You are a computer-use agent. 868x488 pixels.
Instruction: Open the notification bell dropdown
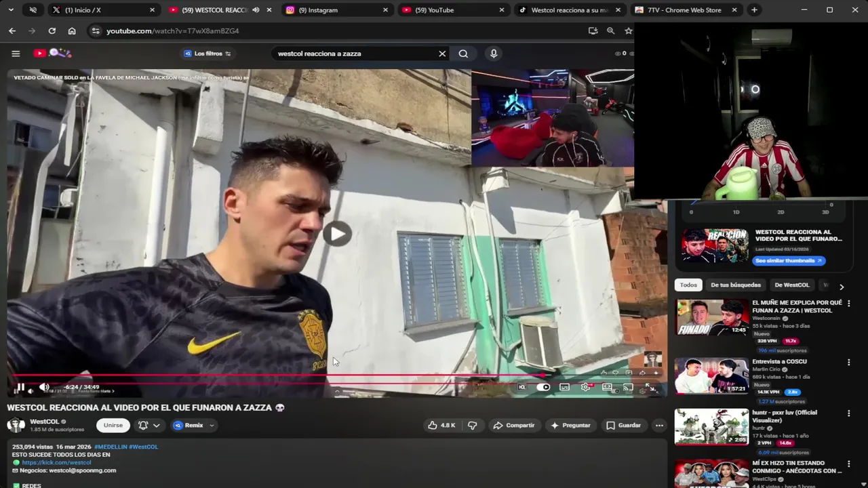pyautogui.click(x=149, y=425)
